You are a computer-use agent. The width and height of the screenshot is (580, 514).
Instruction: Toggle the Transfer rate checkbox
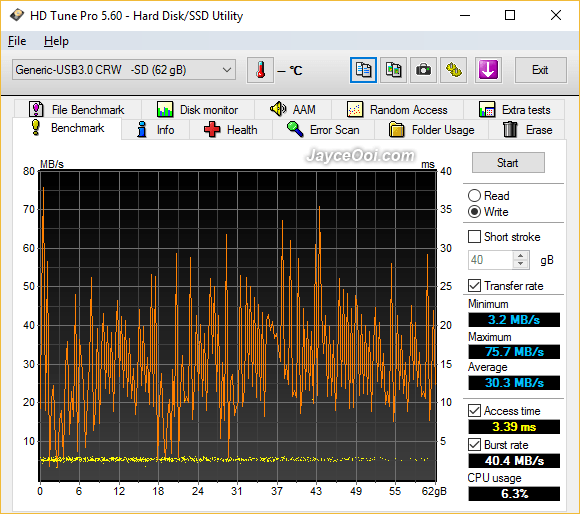click(474, 286)
